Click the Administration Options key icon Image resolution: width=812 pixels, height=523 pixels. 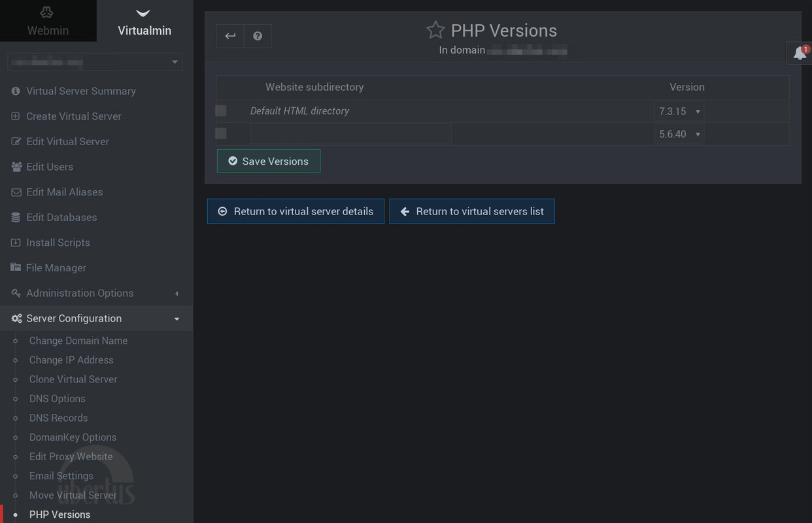16,293
